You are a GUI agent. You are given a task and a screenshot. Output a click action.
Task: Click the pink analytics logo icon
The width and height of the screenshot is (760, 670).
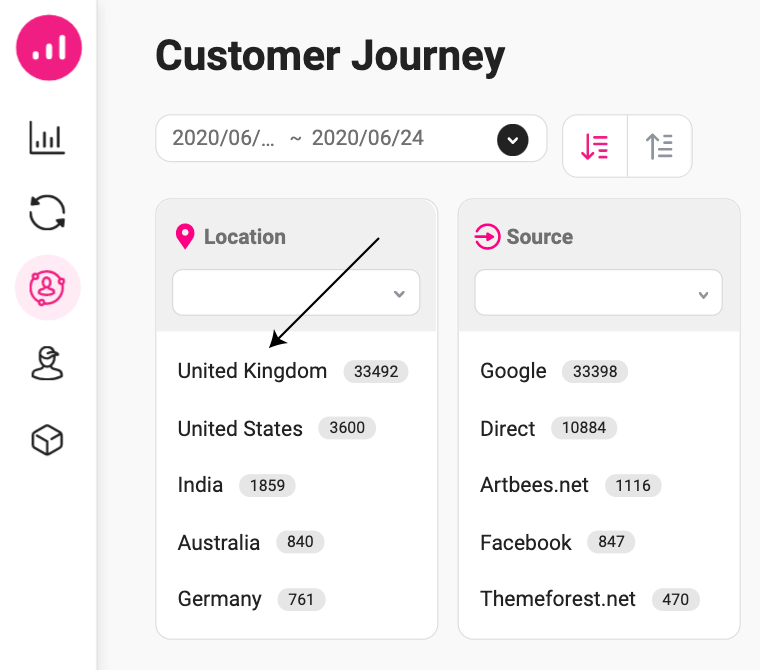coord(49,48)
